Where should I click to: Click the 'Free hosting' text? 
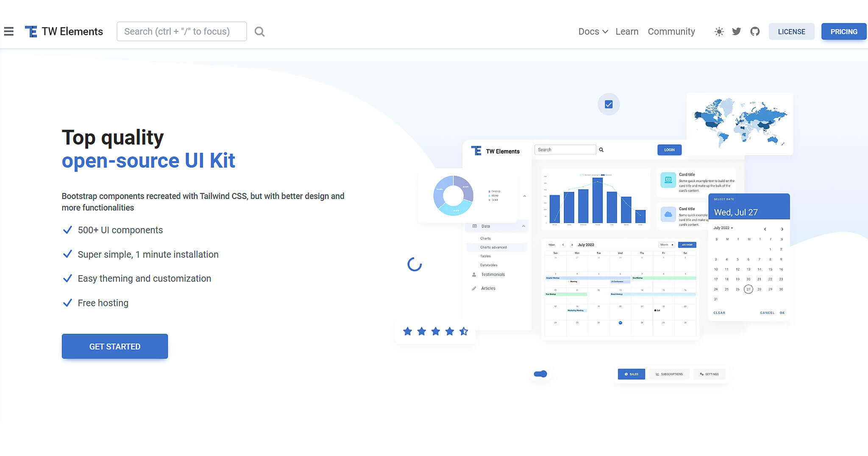point(103,303)
